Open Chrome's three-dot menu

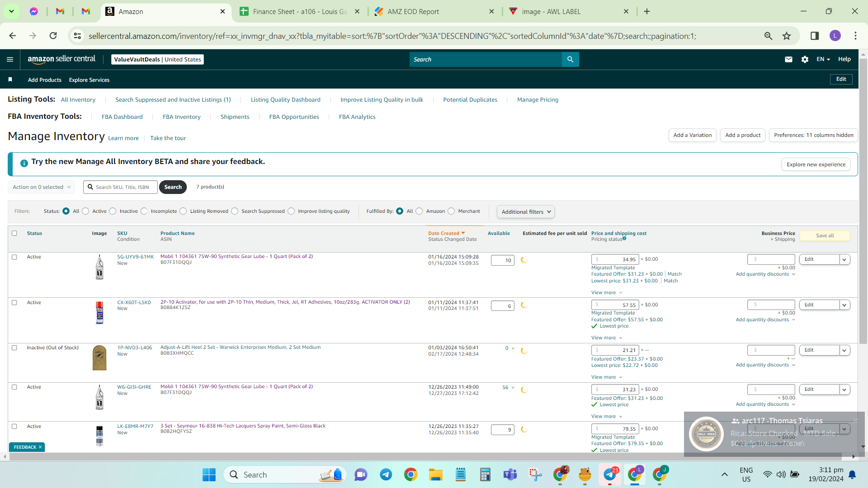[855, 36]
